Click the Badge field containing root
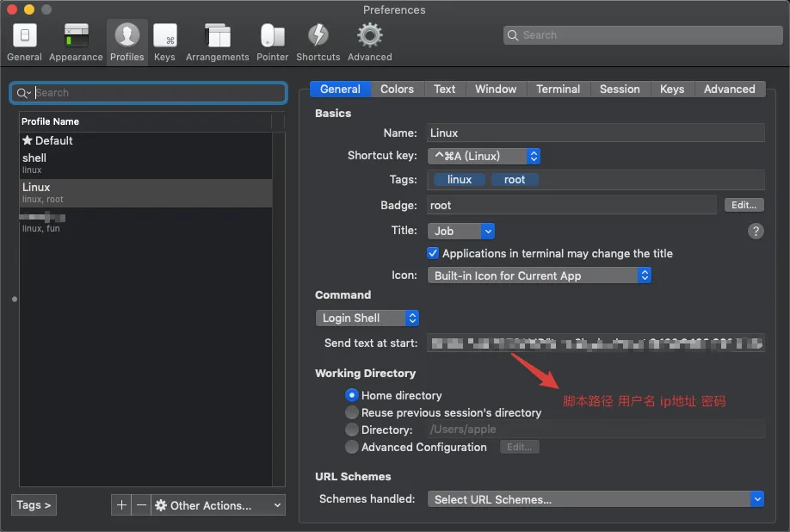Viewport: 790px width, 532px height. 571,205
